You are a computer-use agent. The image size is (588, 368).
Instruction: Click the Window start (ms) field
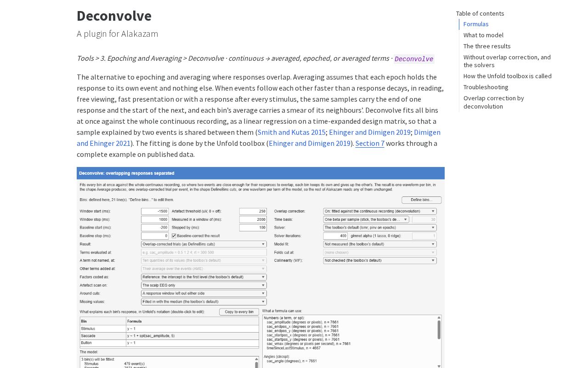pos(155,211)
